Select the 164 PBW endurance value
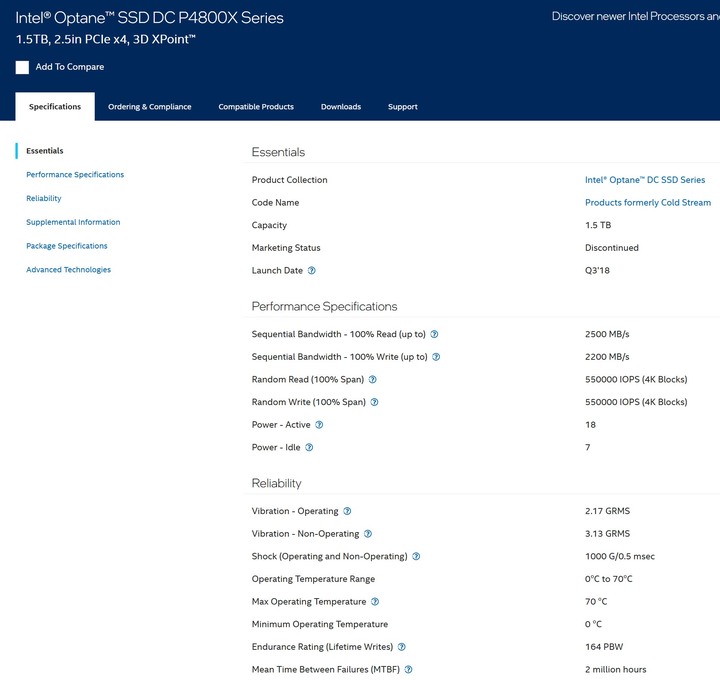 coord(604,647)
